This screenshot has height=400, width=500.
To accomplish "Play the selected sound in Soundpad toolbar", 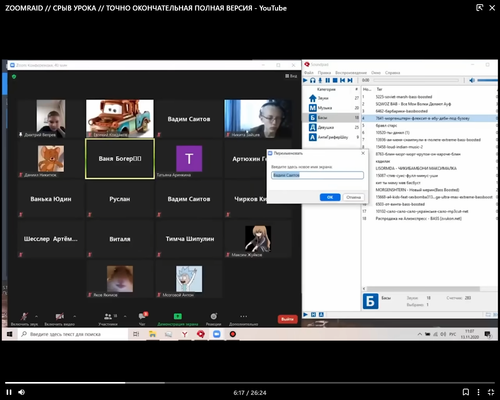I will coord(305,80).
